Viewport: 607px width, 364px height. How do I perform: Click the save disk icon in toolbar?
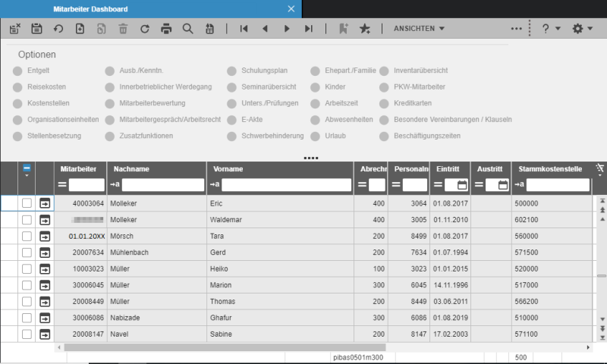tap(36, 29)
